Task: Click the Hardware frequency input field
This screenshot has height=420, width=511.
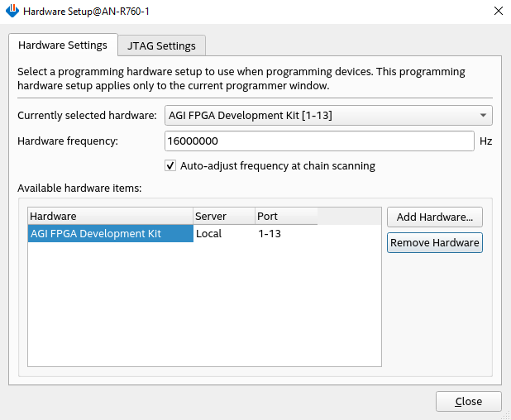Action: (319, 141)
